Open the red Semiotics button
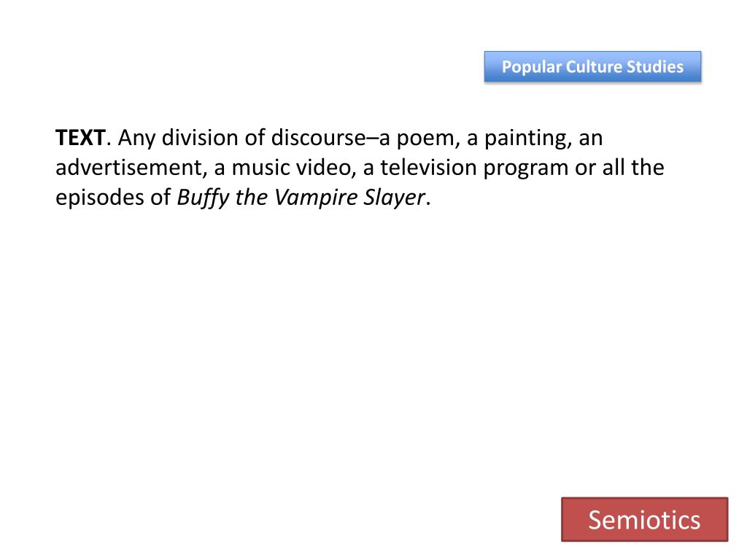Screen dimensions: 747x560 click(645, 519)
